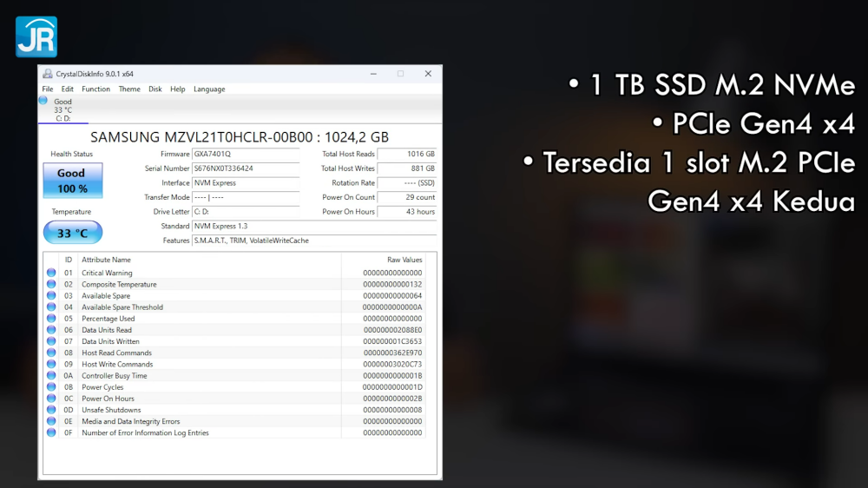Viewport: 868px width, 488px height.
Task: Click raw value 000000002088E0
Action: pos(392,330)
